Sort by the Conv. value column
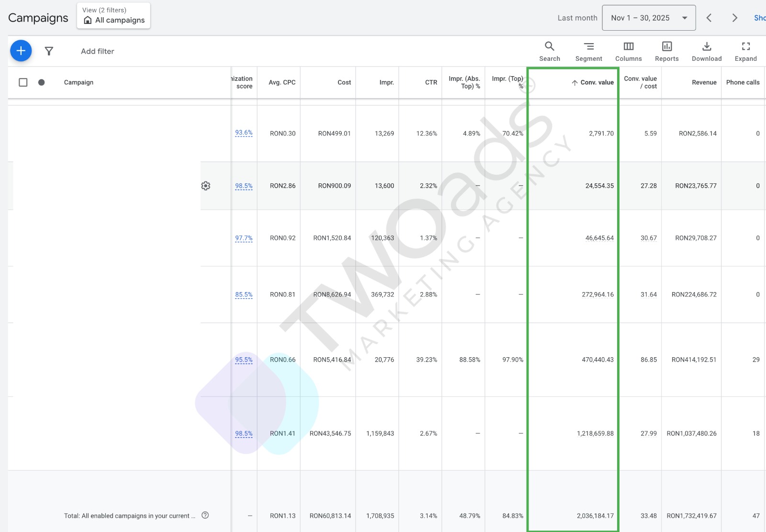 [x=597, y=82]
